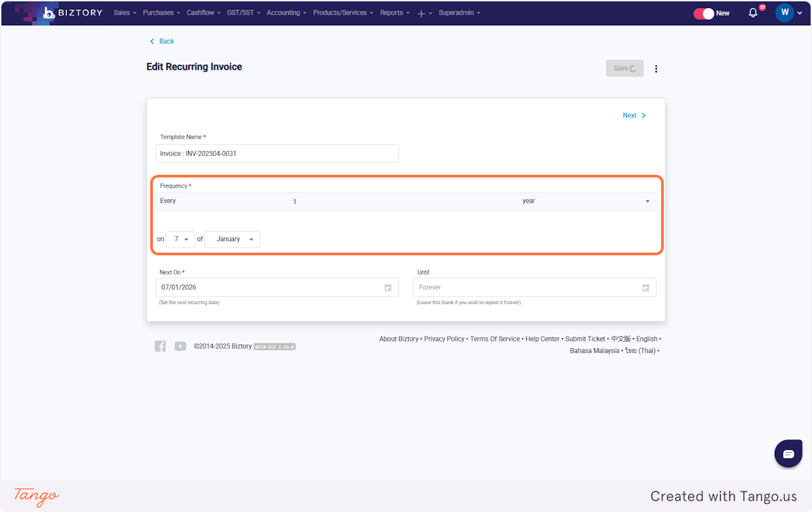812x512 pixels.
Task: Open the Next On calendar picker icon
Action: coord(388,288)
